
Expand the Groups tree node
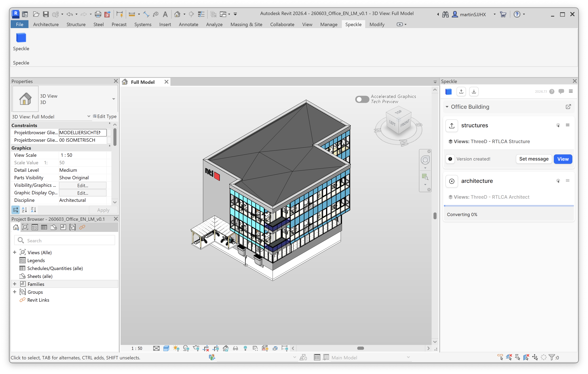(15, 292)
